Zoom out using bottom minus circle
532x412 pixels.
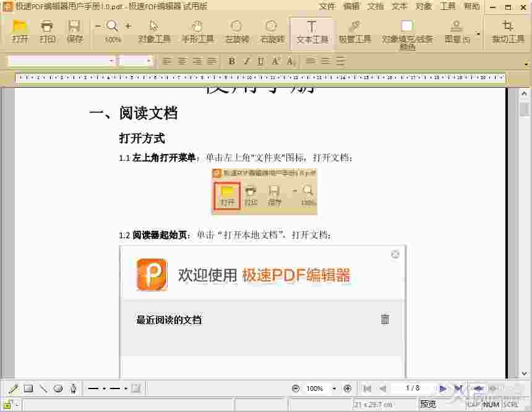click(x=296, y=388)
